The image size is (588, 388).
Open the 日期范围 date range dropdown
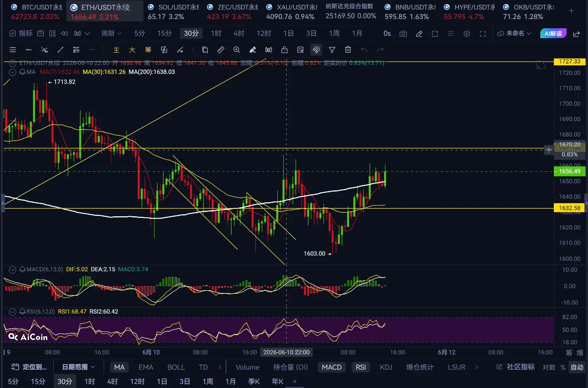[x=79, y=367]
